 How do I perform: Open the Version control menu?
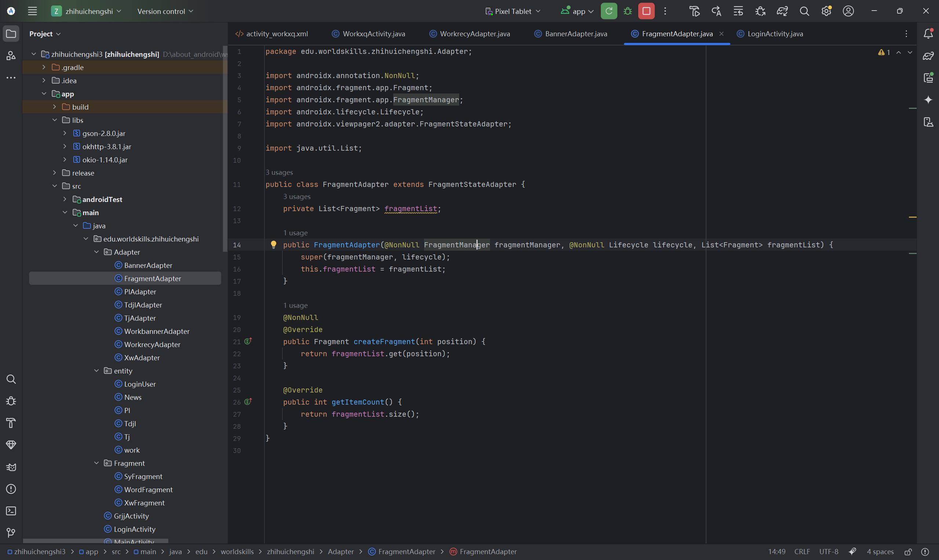(165, 11)
